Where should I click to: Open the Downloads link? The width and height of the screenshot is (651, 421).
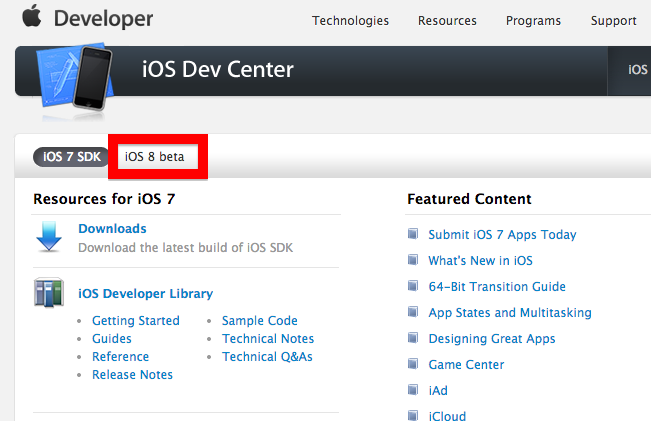[113, 228]
